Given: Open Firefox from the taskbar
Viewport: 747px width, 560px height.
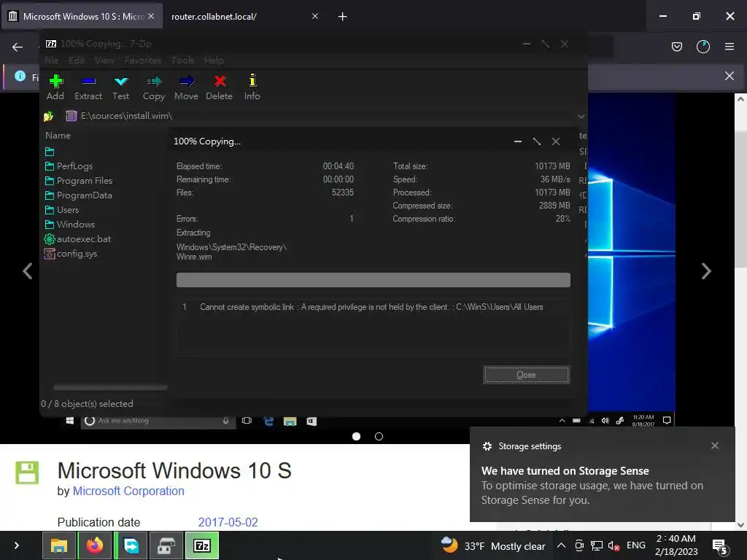Looking at the screenshot, I should click(95, 545).
